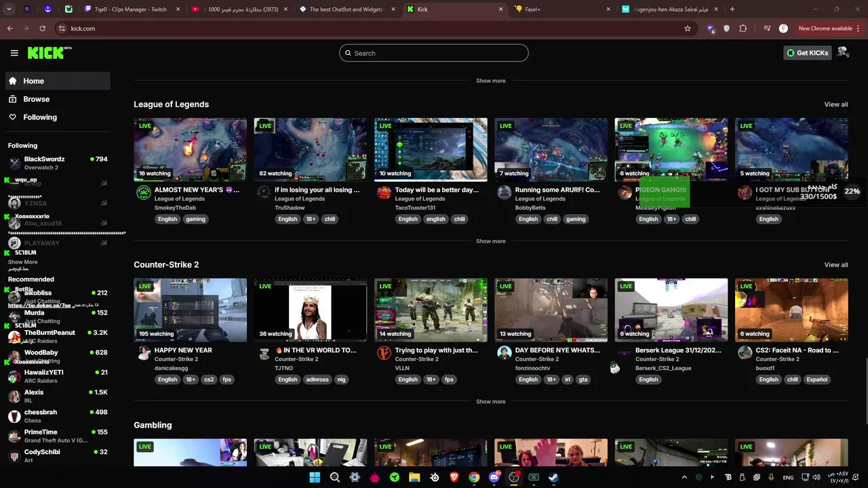Select Español tag on buoxd1 stream

coord(816,380)
